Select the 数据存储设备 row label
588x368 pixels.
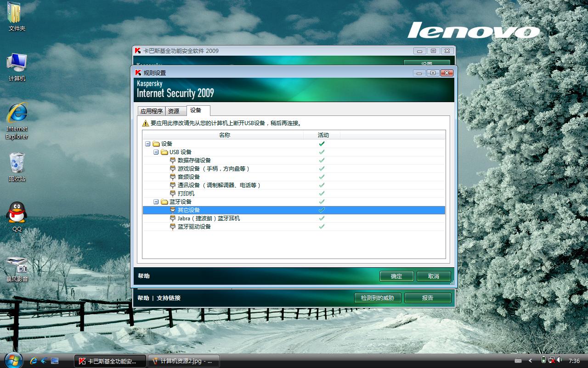194,161
